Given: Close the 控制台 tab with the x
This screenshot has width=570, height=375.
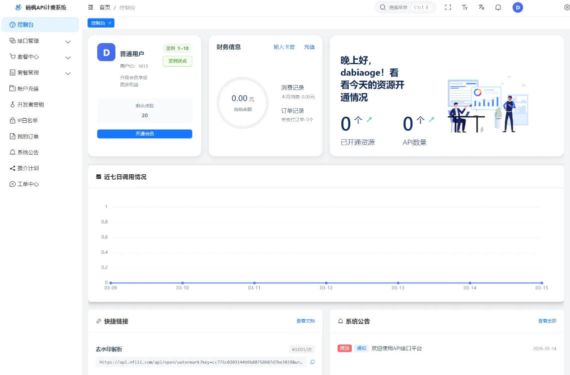Looking at the screenshot, I should point(110,23).
